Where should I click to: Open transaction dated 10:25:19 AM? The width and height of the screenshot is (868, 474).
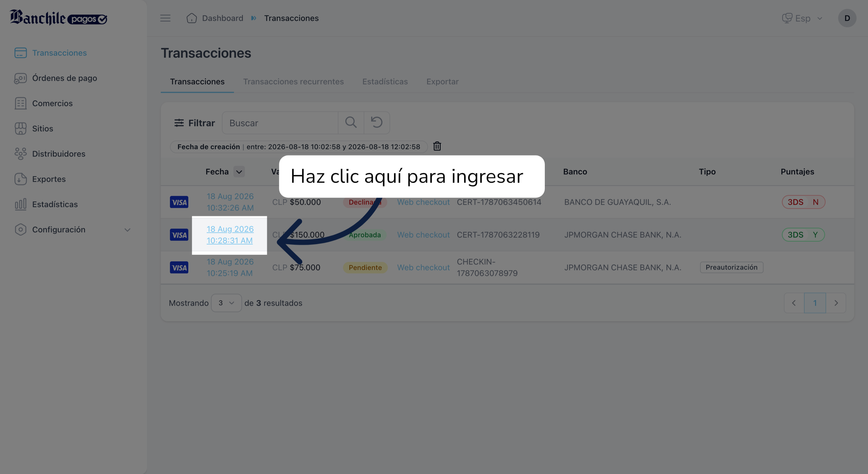(230, 267)
